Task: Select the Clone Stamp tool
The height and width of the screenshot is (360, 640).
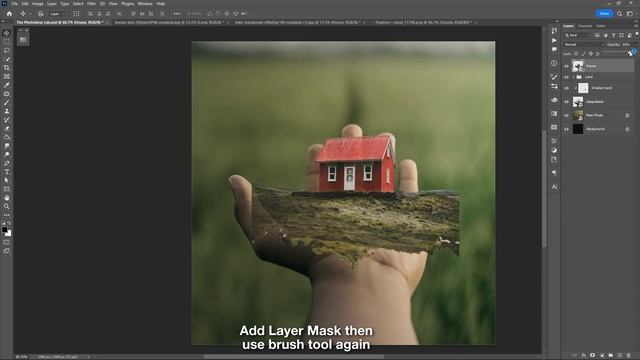Action: click(7, 111)
